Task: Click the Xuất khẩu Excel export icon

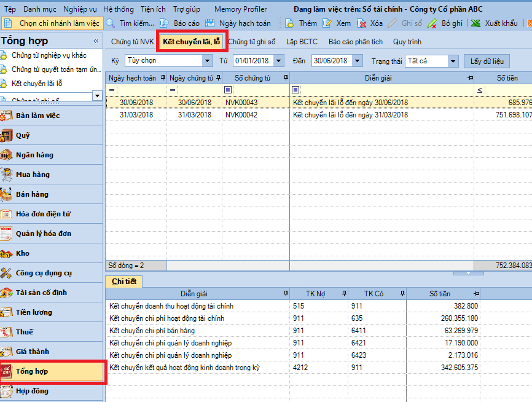Action: click(476, 23)
